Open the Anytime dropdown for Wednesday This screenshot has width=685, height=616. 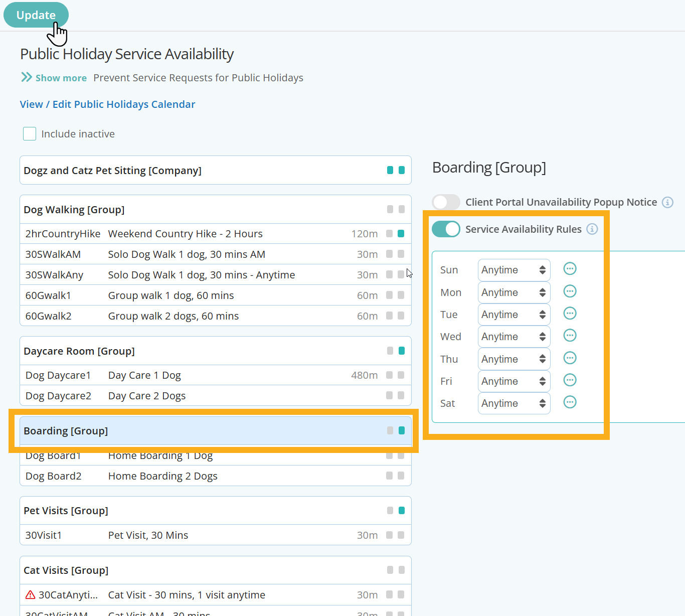tap(513, 336)
